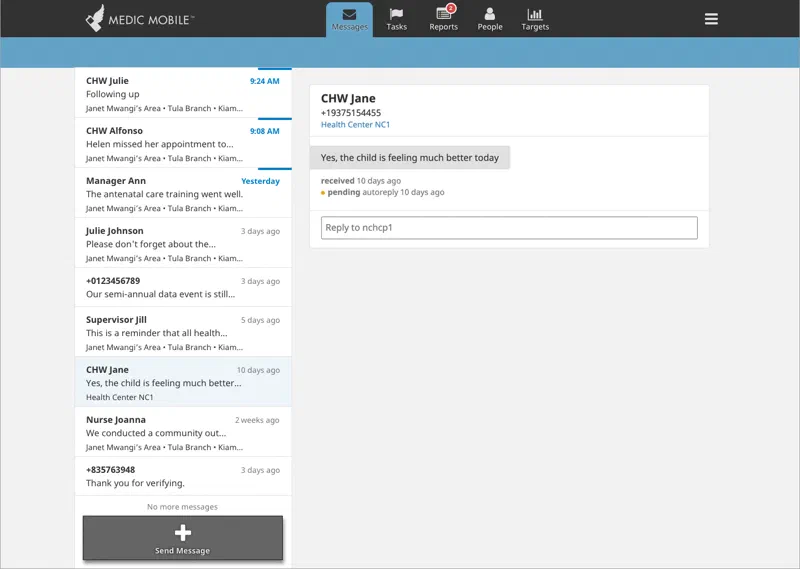Viewport: 800px width, 569px height.
Task: Select CHW Alfonso's message
Action: click(x=183, y=144)
